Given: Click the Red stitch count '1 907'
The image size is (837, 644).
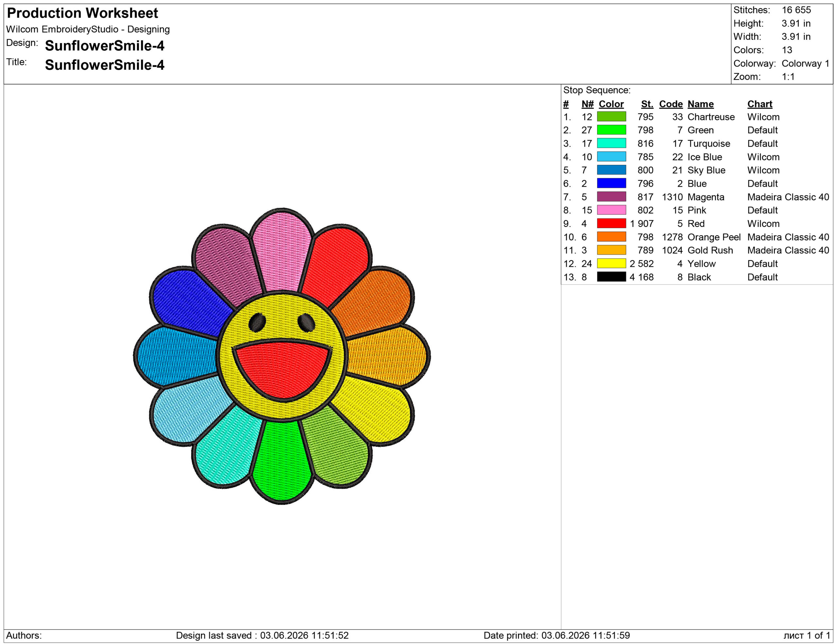Looking at the screenshot, I should pyautogui.click(x=641, y=224).
